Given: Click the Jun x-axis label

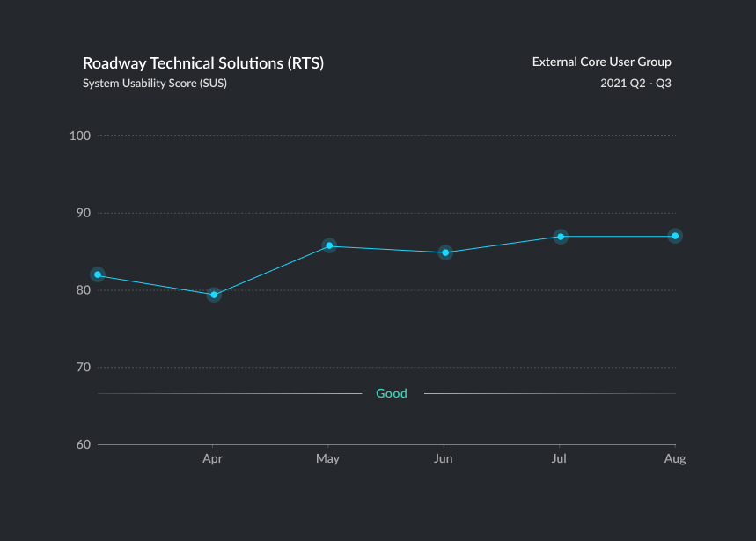Looking at the screenshot, I should click(x=444, y=459).
